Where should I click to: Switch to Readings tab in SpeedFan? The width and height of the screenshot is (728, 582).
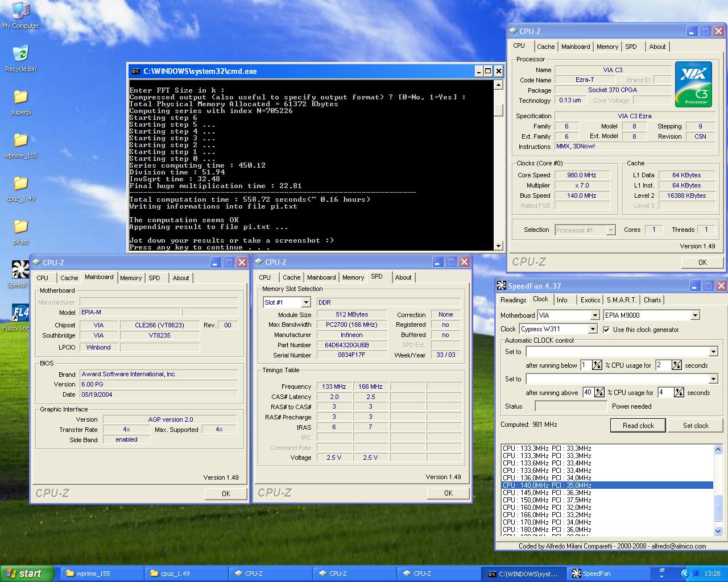(x=513, y=300)
